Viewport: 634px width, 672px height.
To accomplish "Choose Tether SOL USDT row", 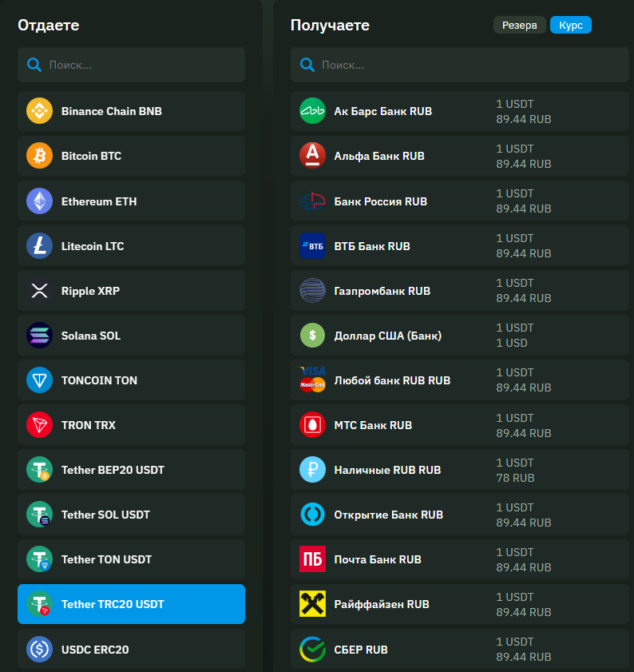I will point(131,515).
